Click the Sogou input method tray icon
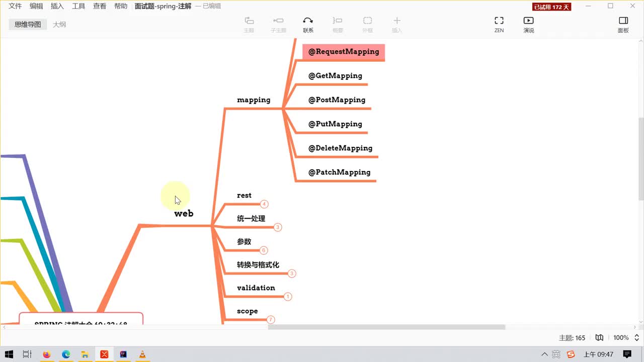This screenshot has height=362, width=644. click(571, 354)
